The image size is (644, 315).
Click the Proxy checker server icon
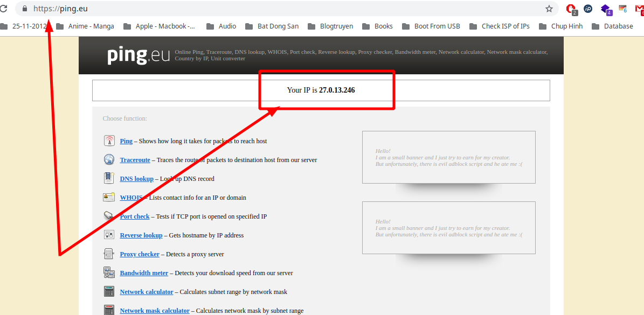pyautogui.click(x=109, y=254)
